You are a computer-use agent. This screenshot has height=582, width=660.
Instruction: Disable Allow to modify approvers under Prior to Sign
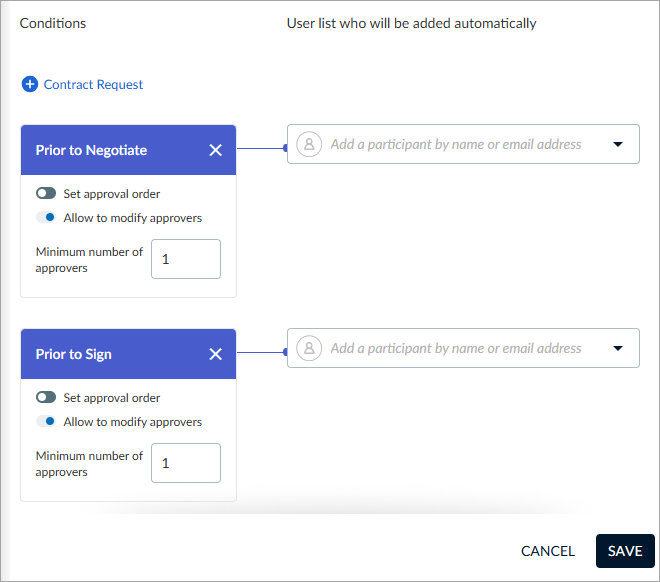click(46, 421)
